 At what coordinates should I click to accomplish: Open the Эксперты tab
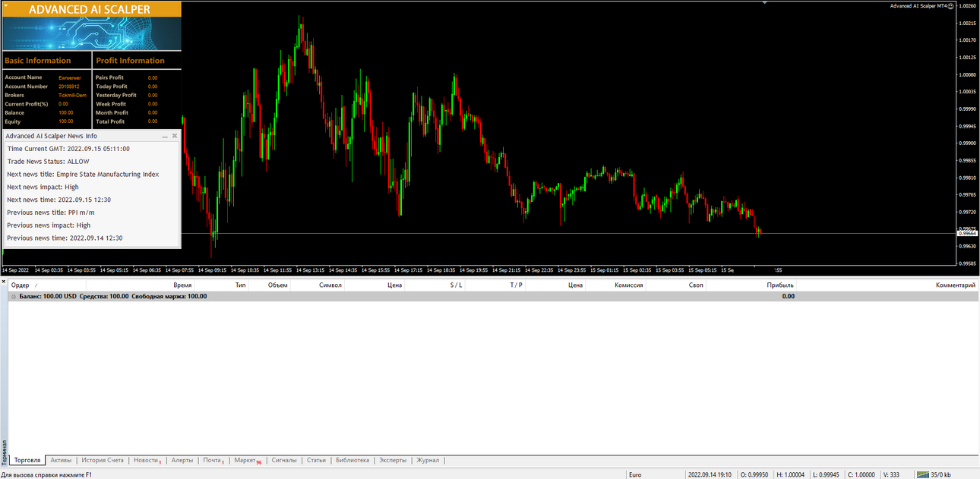[x=393, y=460]
